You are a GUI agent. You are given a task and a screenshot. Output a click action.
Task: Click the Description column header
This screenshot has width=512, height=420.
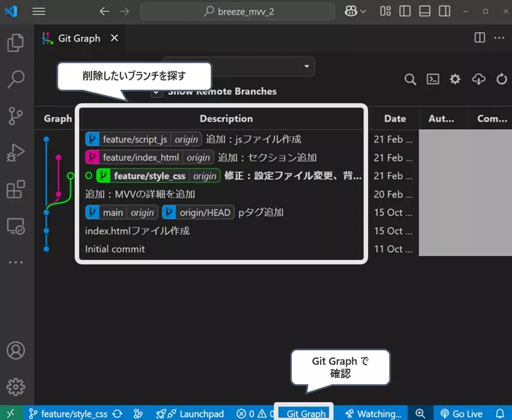tap(226, 118)
